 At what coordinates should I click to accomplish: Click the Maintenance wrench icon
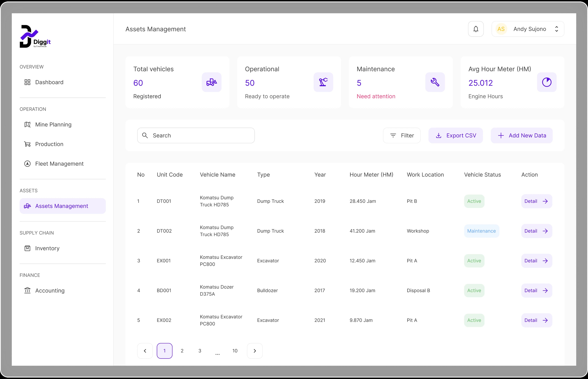[435, 82]
